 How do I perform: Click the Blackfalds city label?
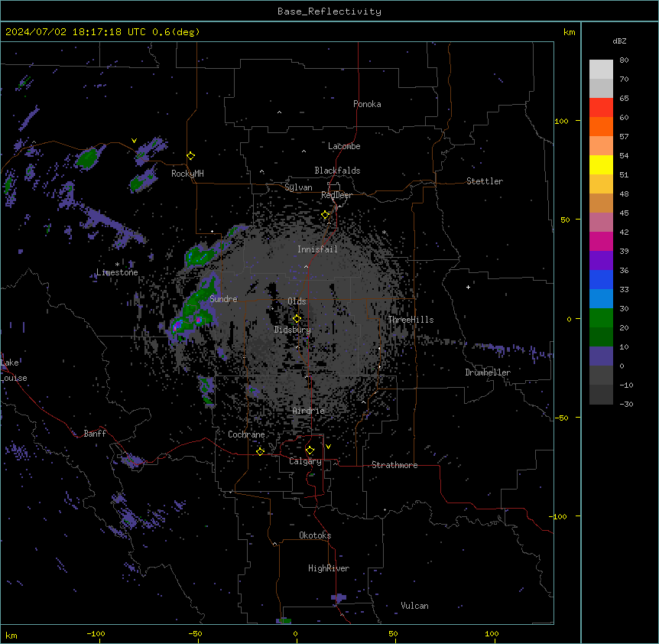click(337, 171)
